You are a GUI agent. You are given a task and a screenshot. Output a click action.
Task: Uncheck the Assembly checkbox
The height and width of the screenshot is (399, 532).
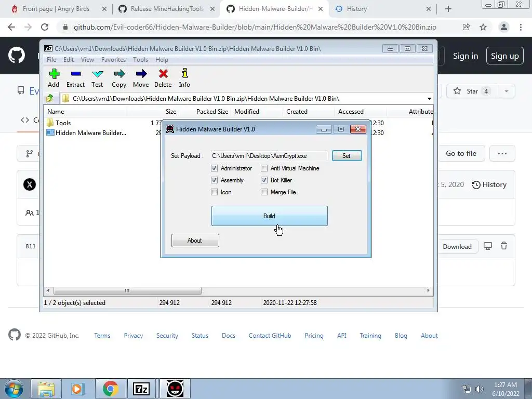pyautogui.click(x=214, y=180)
